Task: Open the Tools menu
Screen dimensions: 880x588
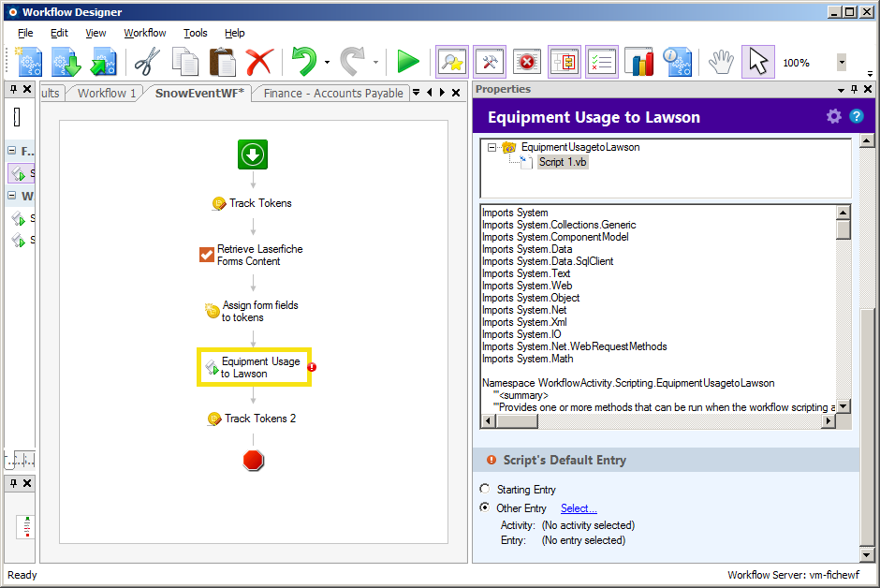Action: pyautogui.click(x=196, y=33)
